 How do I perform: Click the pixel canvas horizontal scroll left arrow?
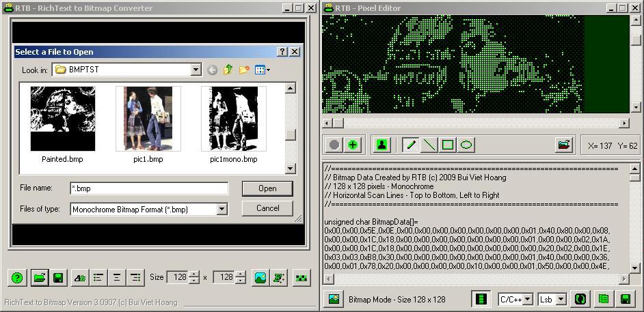pos(327,123)
